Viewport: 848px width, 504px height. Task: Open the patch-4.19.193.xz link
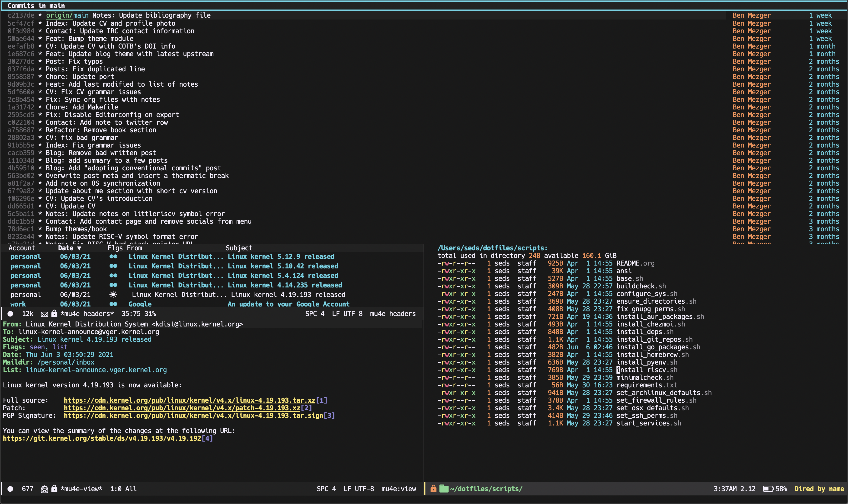coord(182,408)
